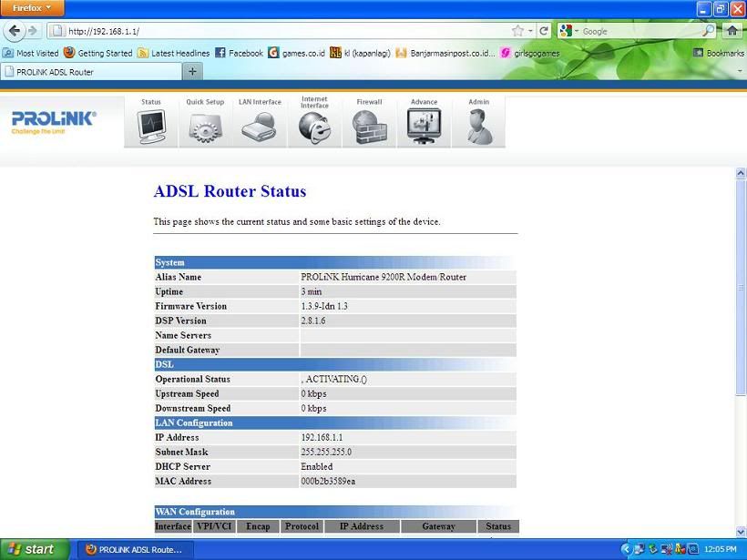The width and height of the screenshot is (747, 560).
Task: Open the Bookmarks menu button
Action: (719, 53)
